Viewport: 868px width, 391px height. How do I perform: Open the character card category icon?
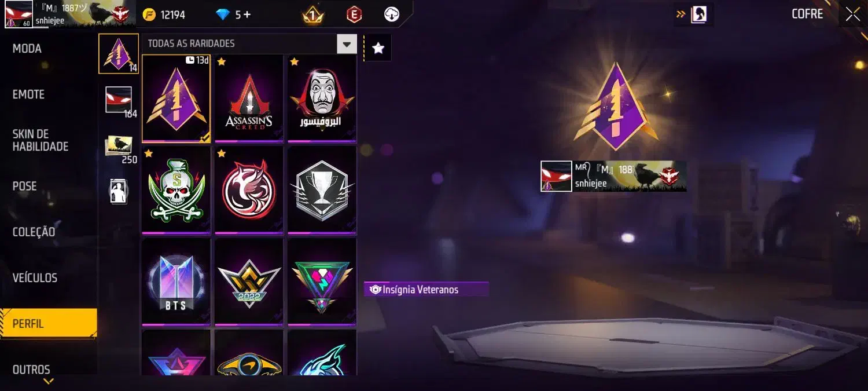pyautogui.click(x=119, y=191)
